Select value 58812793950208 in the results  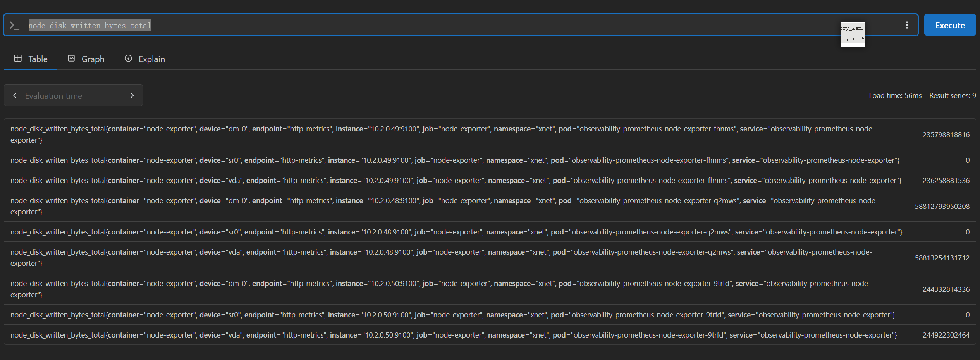click(x=942, y=207)
